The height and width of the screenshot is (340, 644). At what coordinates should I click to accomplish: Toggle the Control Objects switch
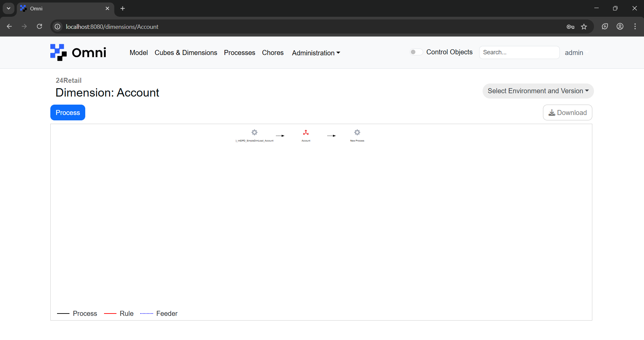(x=416, y=52)
